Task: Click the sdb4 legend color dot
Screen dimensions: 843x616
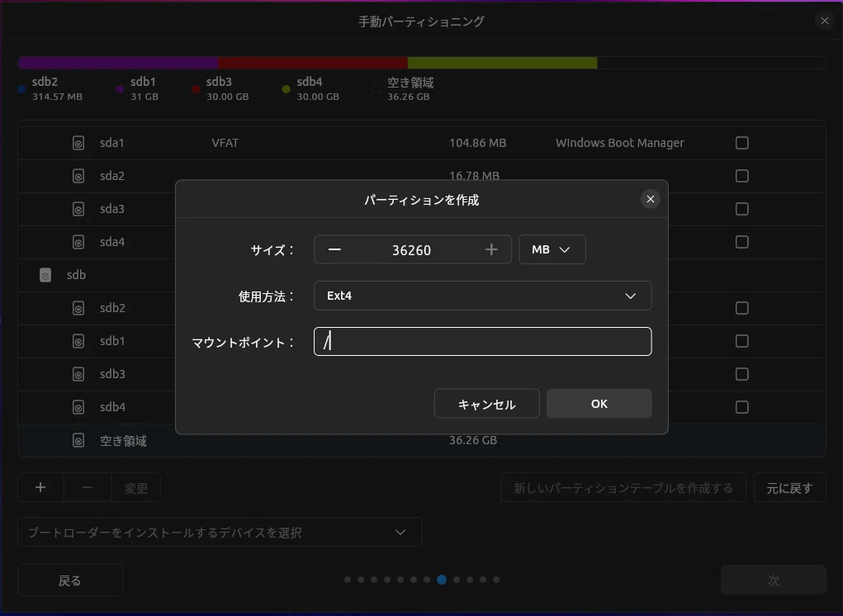Action: click(x=286, y=89)
